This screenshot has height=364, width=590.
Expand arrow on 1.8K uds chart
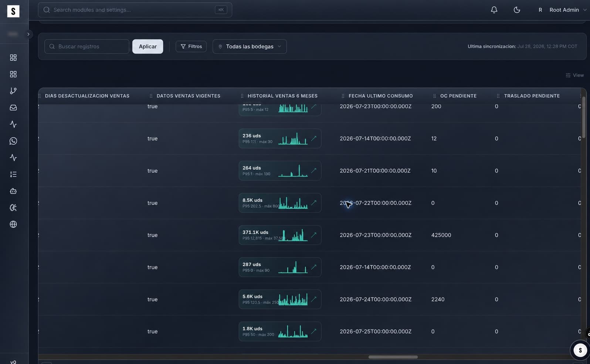(x=314, y=331)
